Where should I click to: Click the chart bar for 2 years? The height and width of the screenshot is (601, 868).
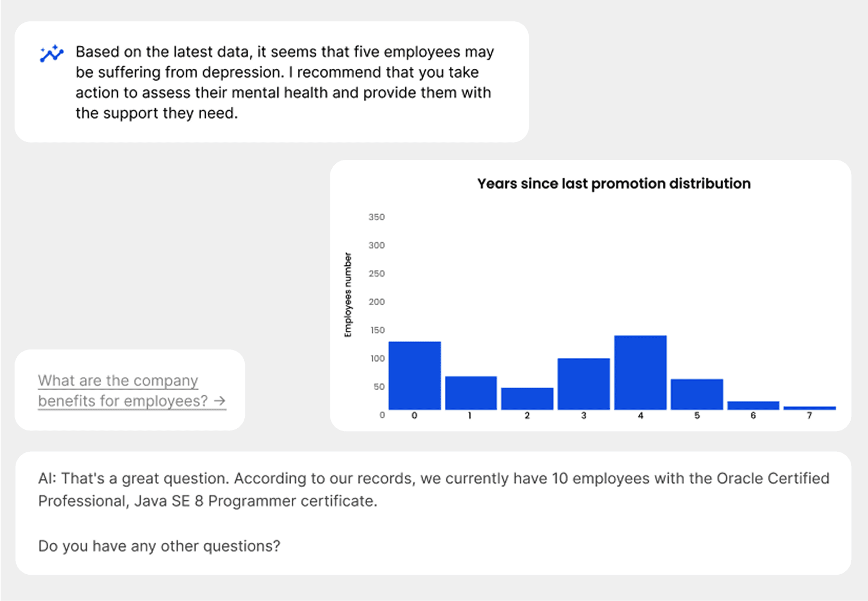coord(527,399)
